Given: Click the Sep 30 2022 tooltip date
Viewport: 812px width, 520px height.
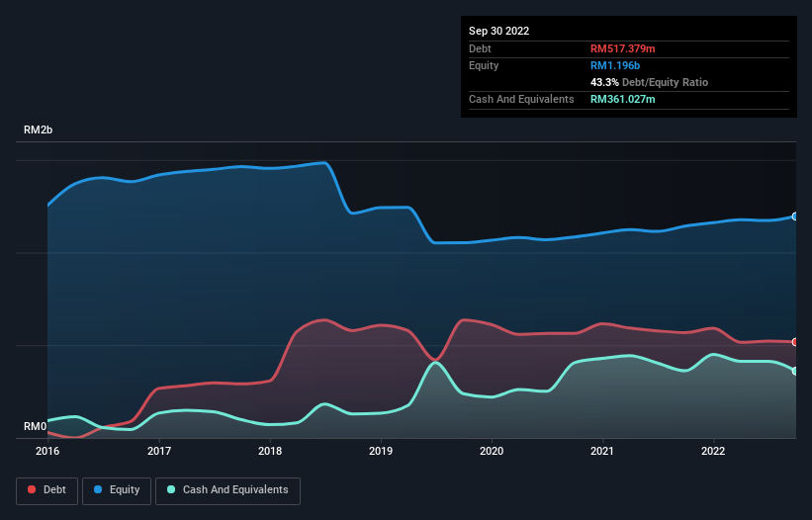Looking at the screenshot, I should (x=498, y=31).
